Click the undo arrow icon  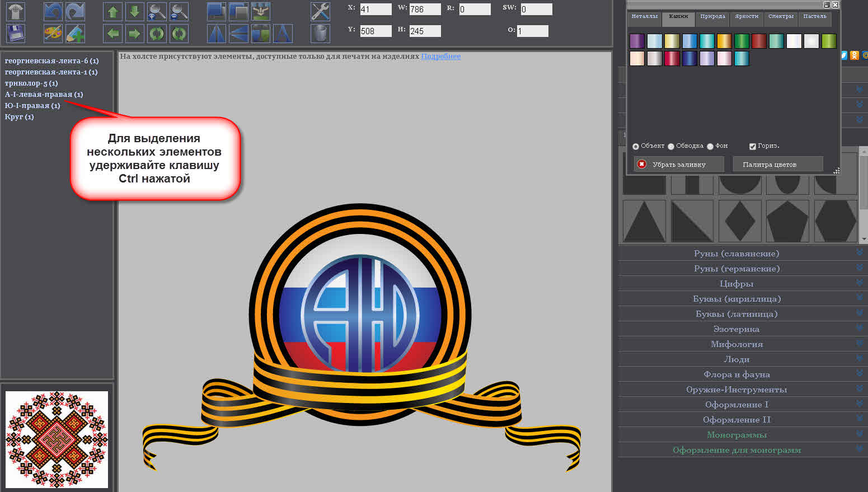[53, 11]
